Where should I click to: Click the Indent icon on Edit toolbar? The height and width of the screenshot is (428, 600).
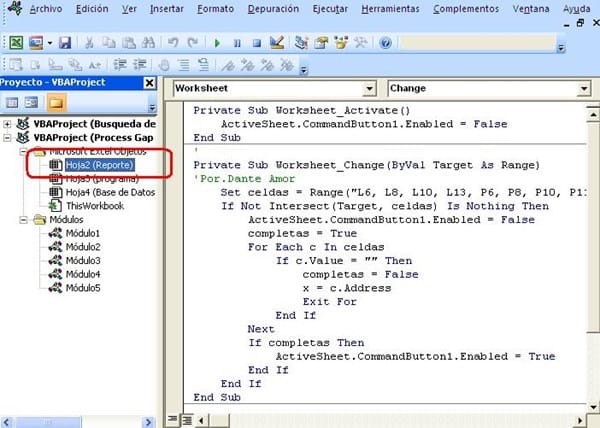[x=120, y=65]
